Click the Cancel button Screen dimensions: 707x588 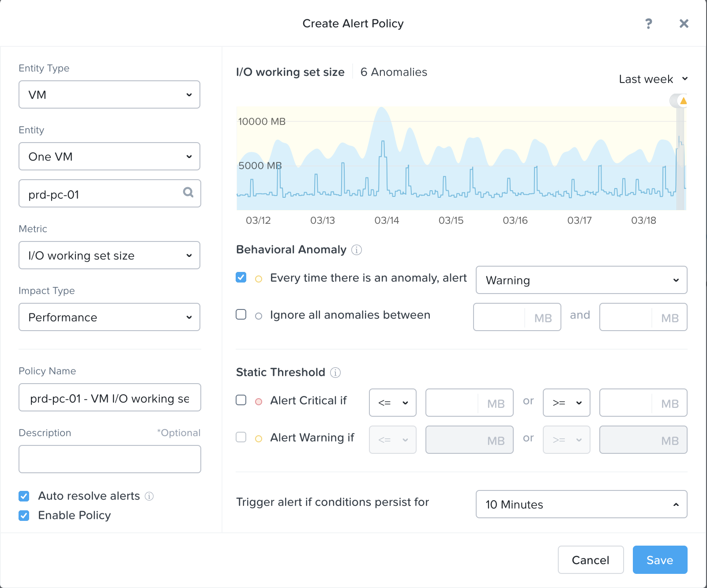pyautogui.click(x=590, y=560)
